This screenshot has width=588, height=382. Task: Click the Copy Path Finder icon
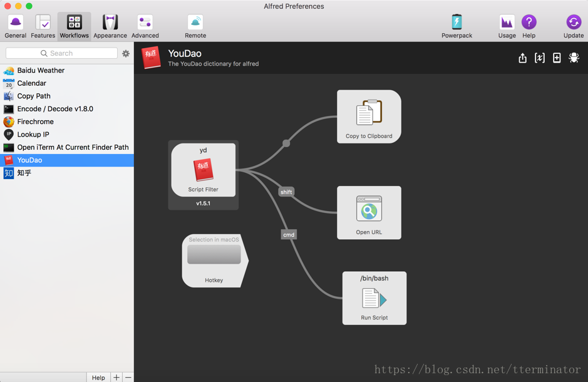click(x=9, y=96)
